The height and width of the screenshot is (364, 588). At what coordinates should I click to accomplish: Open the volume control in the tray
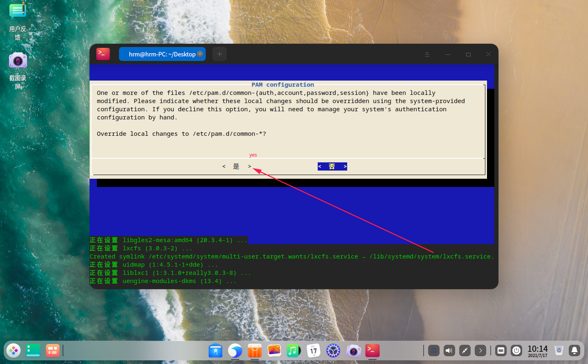[x=449, y=351]
